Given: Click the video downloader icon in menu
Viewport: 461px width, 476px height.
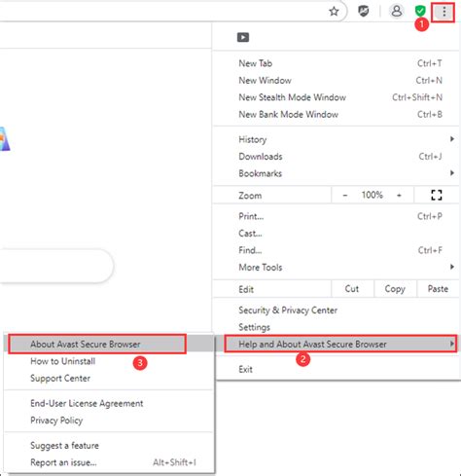Looking at the screenshot, I should tap(243, 37).
